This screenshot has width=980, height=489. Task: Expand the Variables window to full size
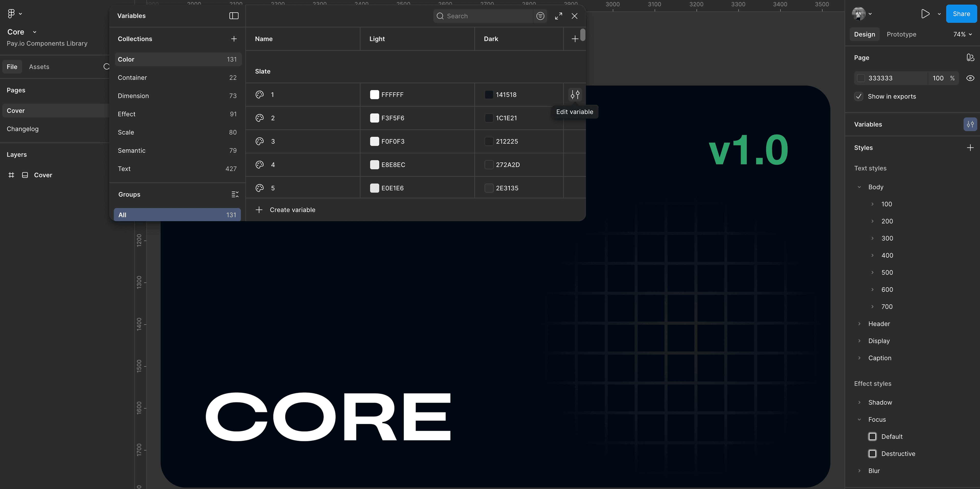point(558,16)
